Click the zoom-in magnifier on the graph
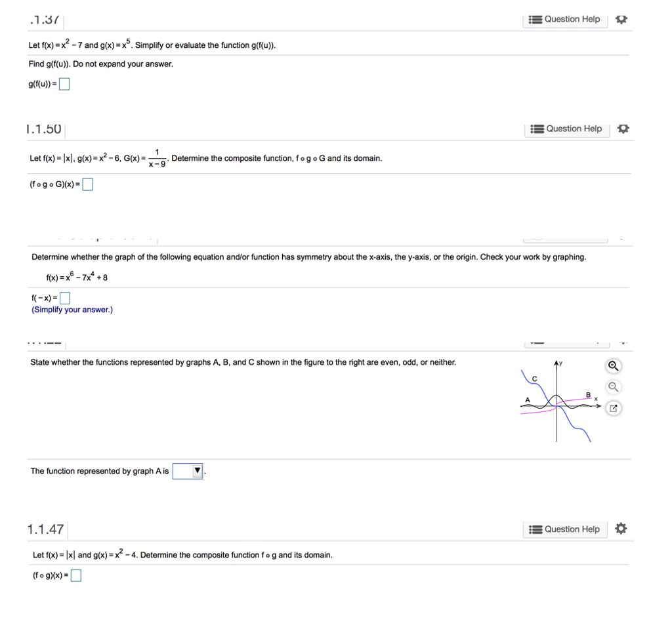The height and width of the screenshot is (637, 672). point(612,365)
